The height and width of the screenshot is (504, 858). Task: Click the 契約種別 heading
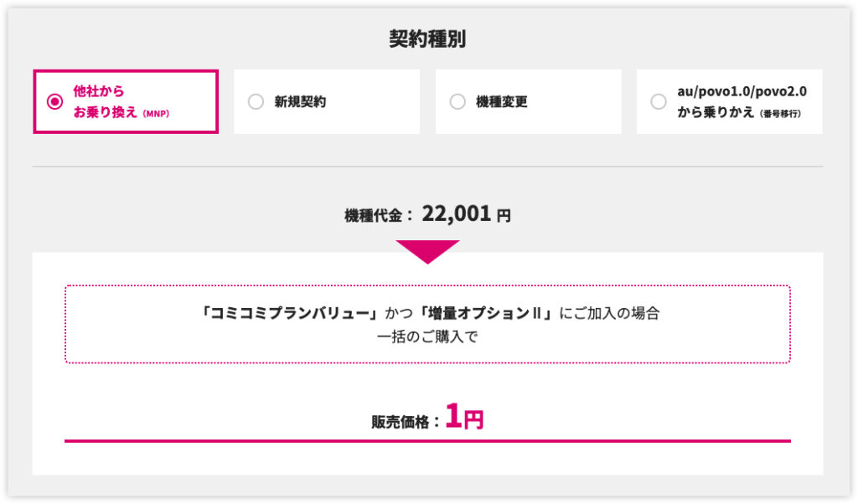pyautogui.click(x=427, y=39)
